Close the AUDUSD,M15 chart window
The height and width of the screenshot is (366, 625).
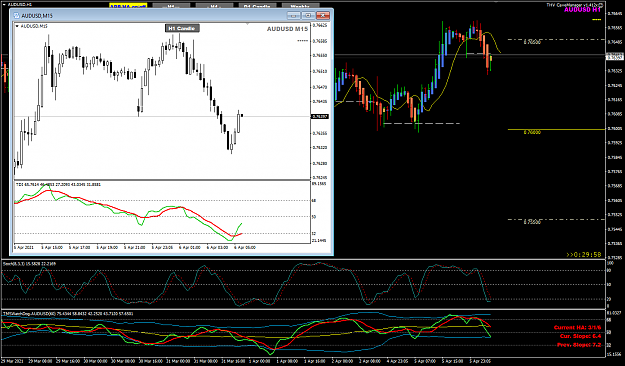click(x=323, y=16)
